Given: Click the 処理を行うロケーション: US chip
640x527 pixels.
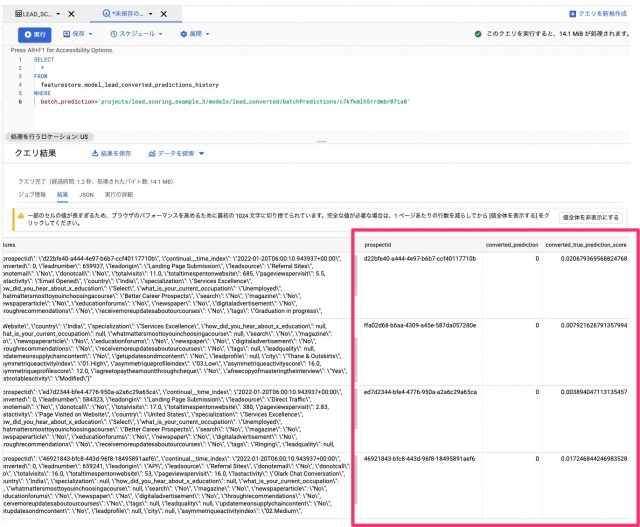Looking at the screenshot, I should [x=49, y=137].
